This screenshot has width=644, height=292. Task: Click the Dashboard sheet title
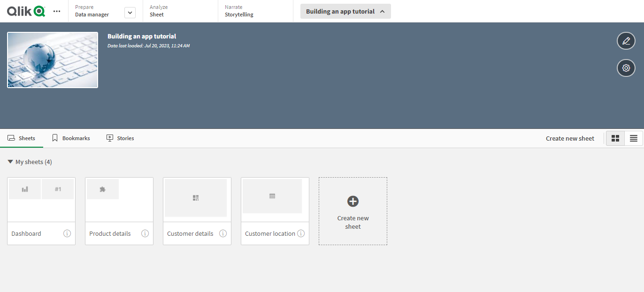[x=26, y=233]
